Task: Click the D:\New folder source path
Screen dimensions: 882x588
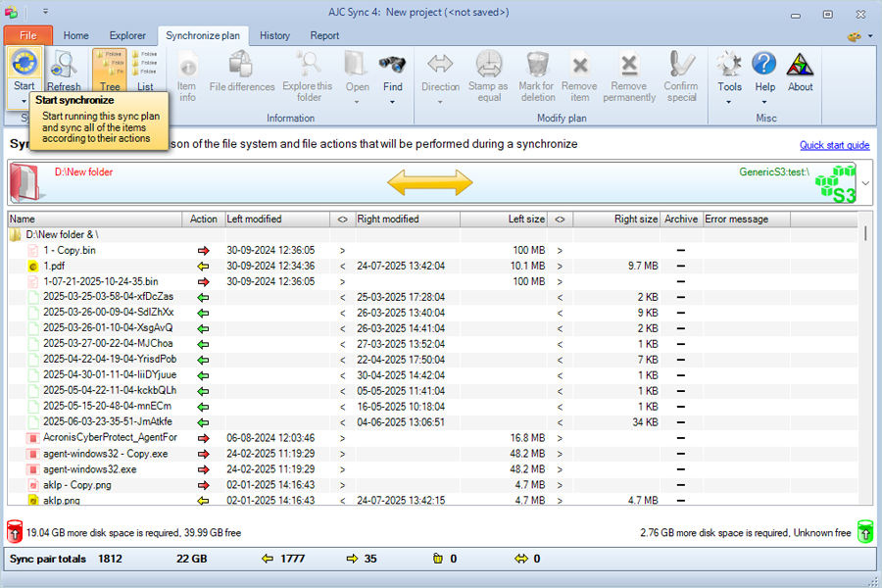Action: pyautogui.click(x=83, y=172)
